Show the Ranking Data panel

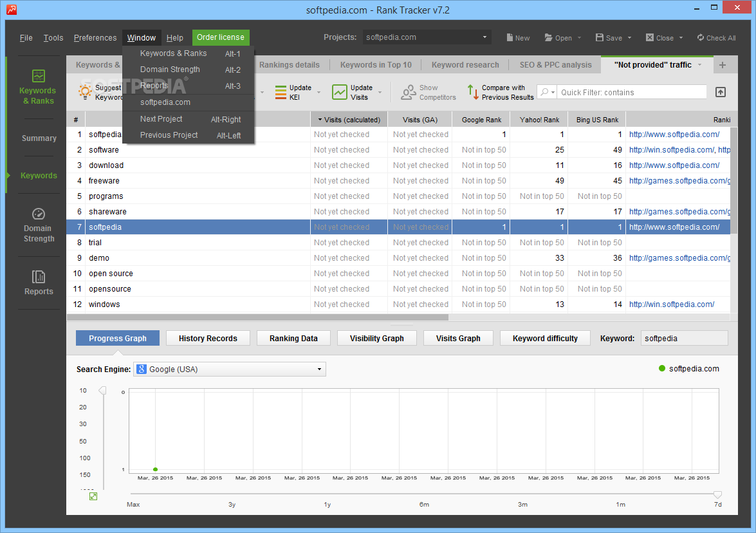pyautogui.click(x=293, y=338)
